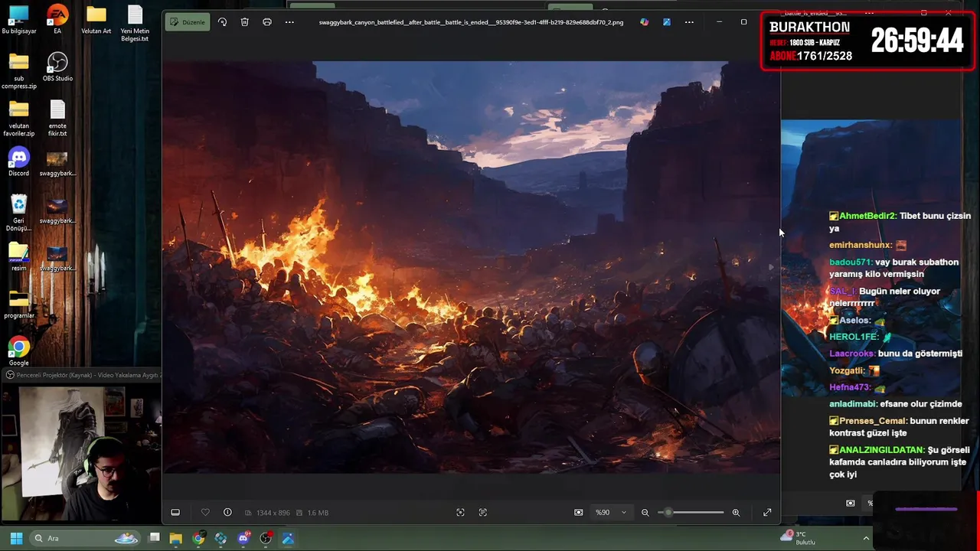Click the zoom slider track

(691, 513)
